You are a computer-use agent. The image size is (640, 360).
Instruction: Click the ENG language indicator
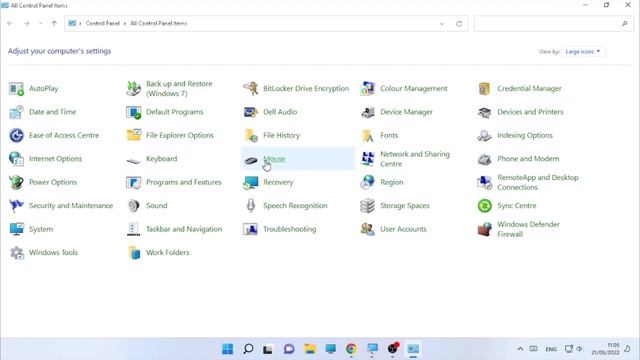point(551,349)
